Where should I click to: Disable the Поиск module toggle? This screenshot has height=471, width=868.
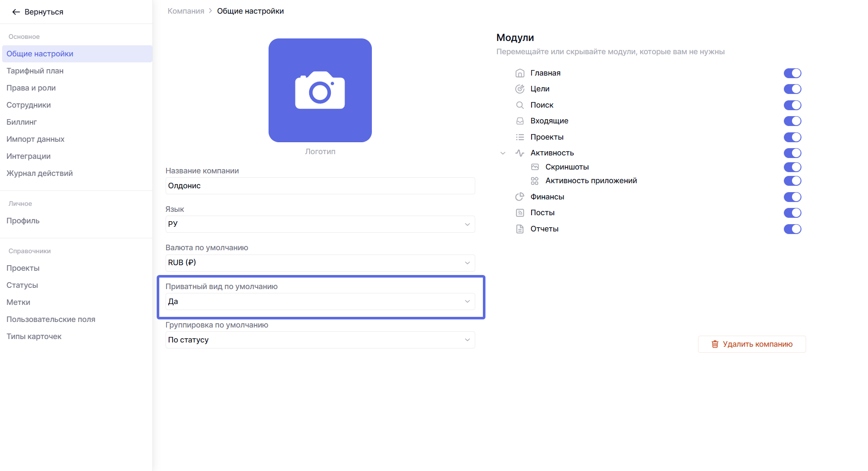[x=792, y=105]
